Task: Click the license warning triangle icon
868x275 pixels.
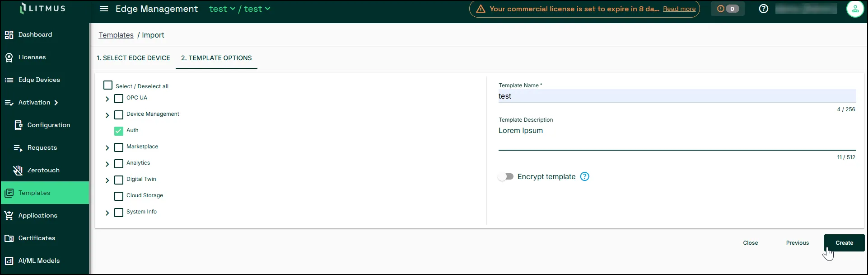Action: tap(481, 9)
